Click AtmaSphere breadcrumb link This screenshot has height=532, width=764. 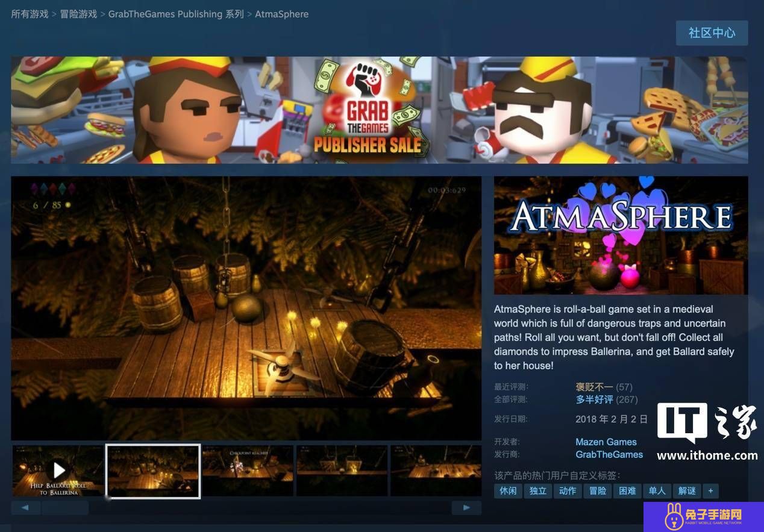coord(281,14)
